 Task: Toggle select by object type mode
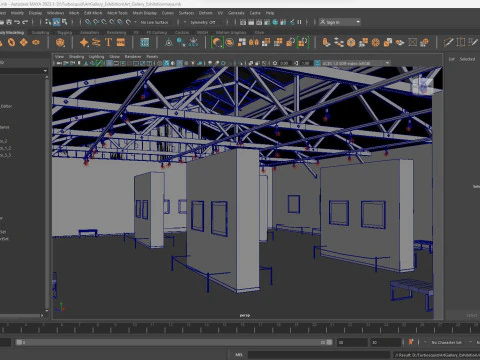point(56,22)
